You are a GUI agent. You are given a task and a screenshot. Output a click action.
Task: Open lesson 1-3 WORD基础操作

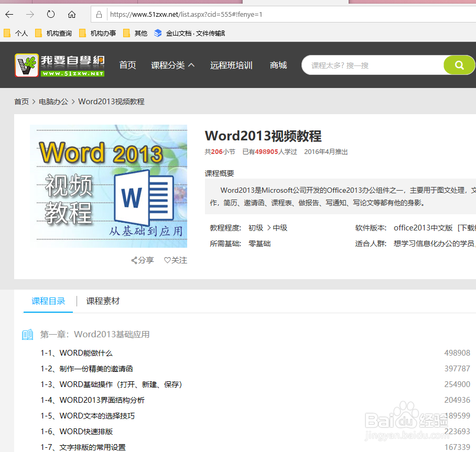[x=112, y=384]
